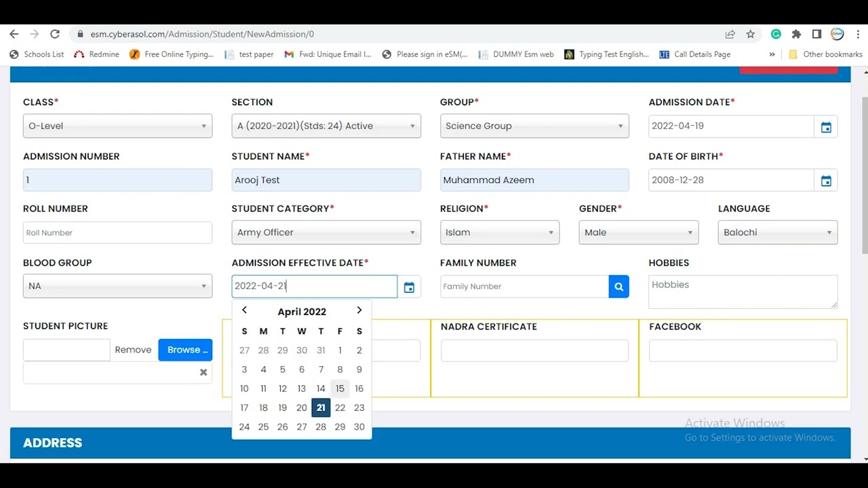Select April 1 in calendar

pyautogui.click(x=340, y=350)
